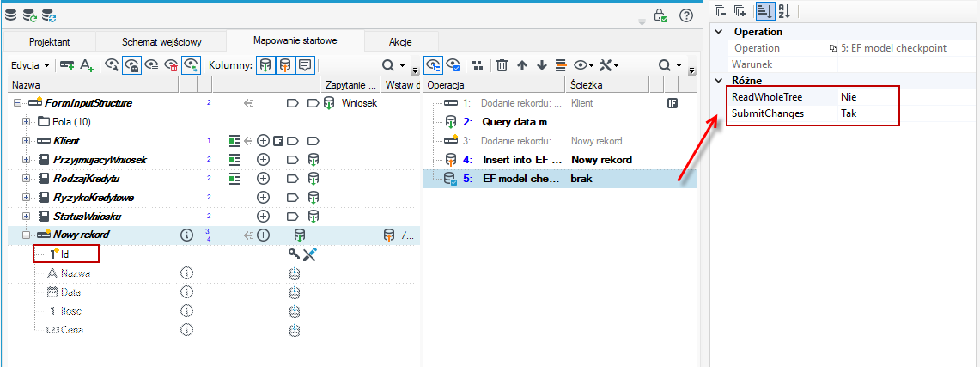
Task: Click the padlock icon with green check
Action: tap(660, 15)
